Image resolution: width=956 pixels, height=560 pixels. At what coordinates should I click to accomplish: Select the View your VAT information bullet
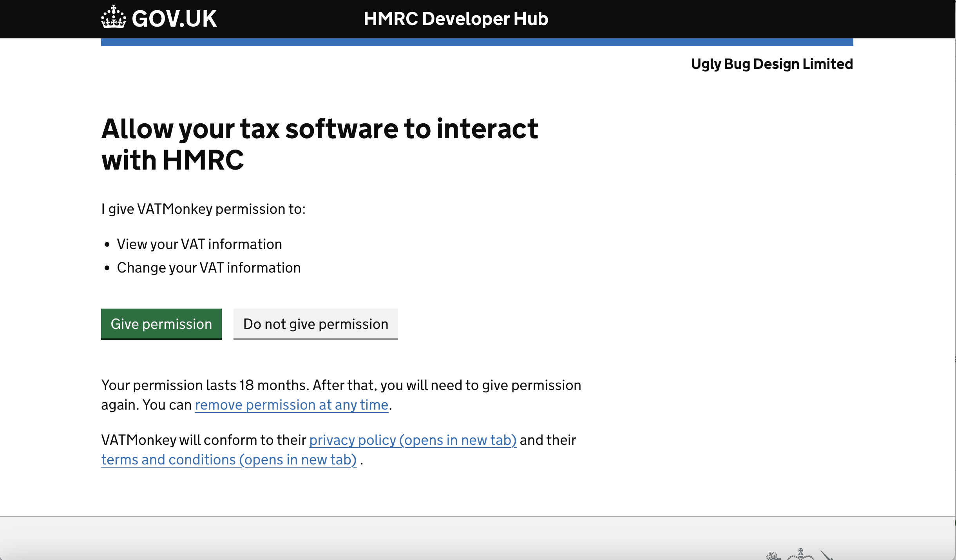coord(199,244)
